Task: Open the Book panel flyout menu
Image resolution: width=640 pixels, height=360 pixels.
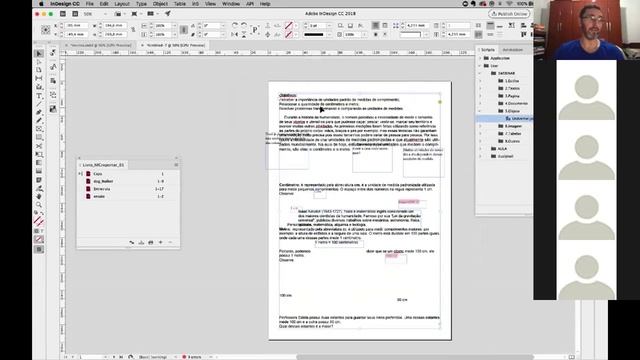Action: (176, 165)
